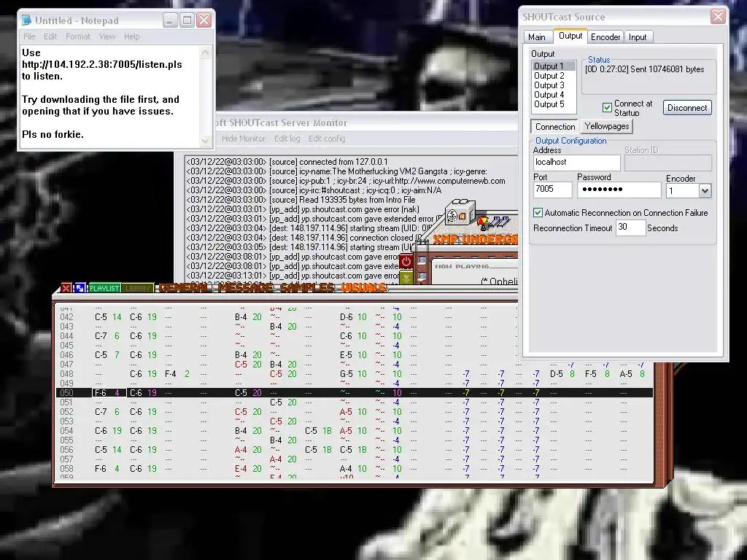The height and width of the screenshot is (560, 747).
Task: Click the E-5 note in pattern row 046
Action: [347, 355]
